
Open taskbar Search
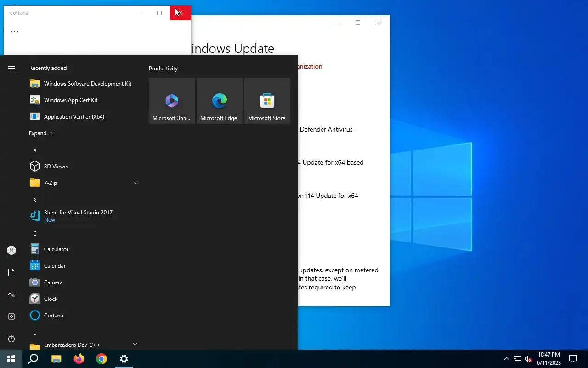click(33, 359)
